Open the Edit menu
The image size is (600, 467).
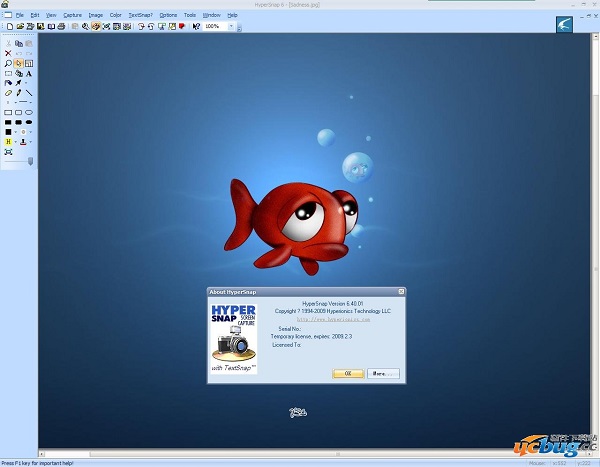coord(35,15)
